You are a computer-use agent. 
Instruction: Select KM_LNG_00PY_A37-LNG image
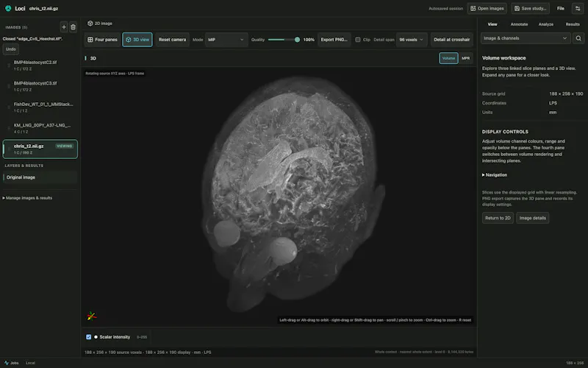[x=40, y=128]
